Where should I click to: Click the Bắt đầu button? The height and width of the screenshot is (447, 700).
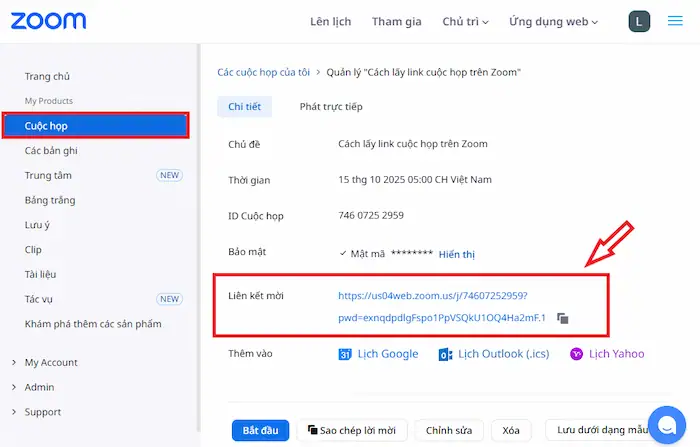(x=260, y=430)
